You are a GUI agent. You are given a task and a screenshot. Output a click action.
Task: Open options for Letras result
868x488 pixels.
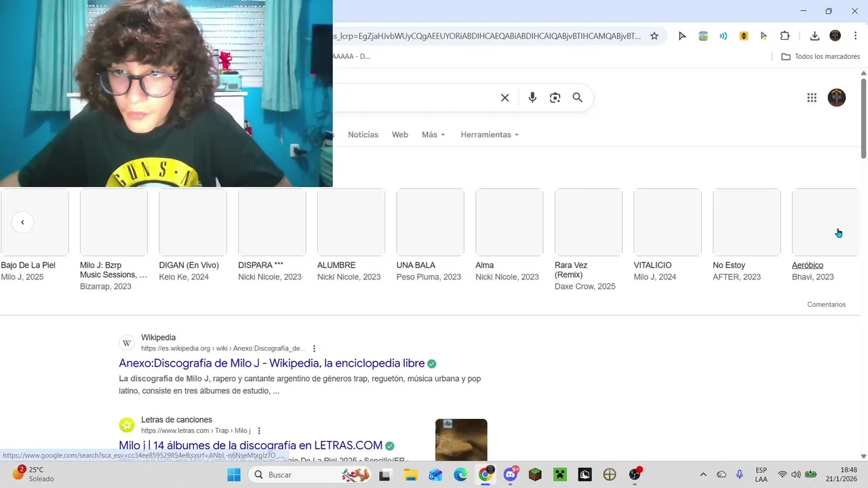click(259, 430)
